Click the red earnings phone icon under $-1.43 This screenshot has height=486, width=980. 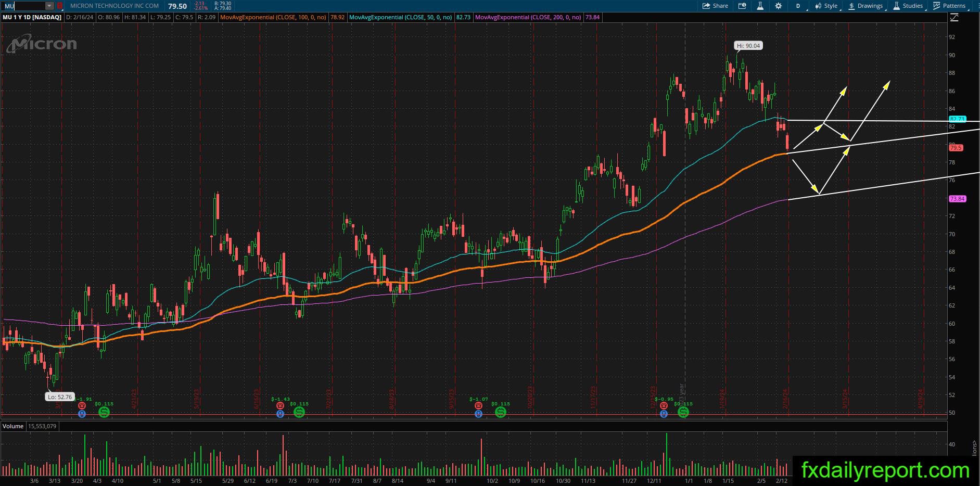point(280,405)
